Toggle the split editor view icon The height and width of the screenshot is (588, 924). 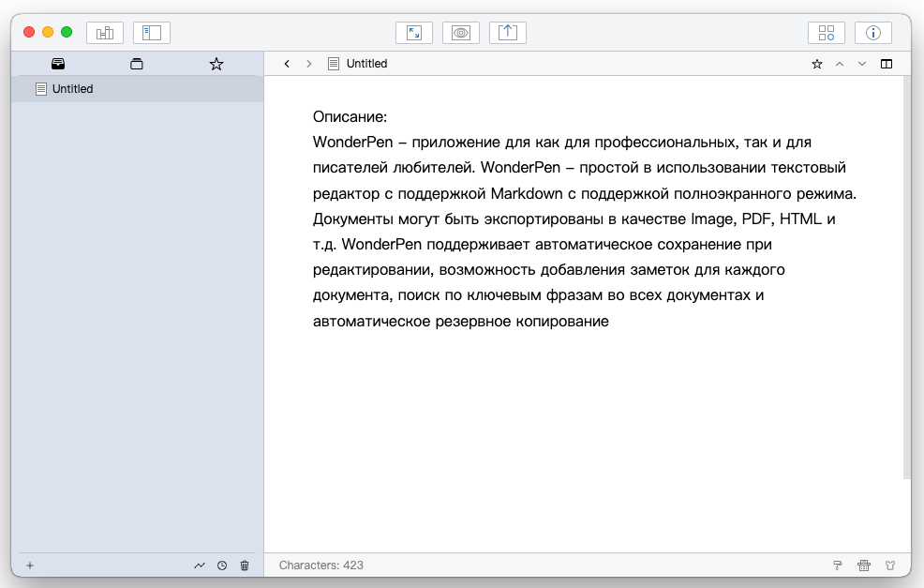click(887, 64)
